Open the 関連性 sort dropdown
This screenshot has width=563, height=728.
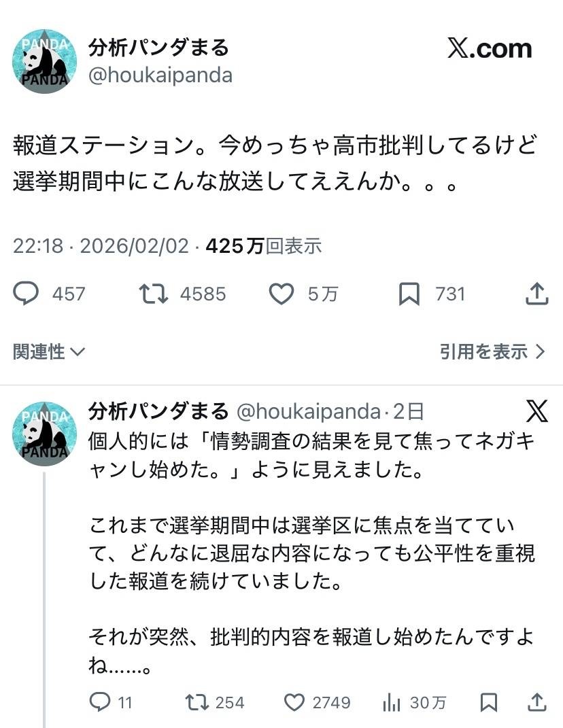point(49,351)
